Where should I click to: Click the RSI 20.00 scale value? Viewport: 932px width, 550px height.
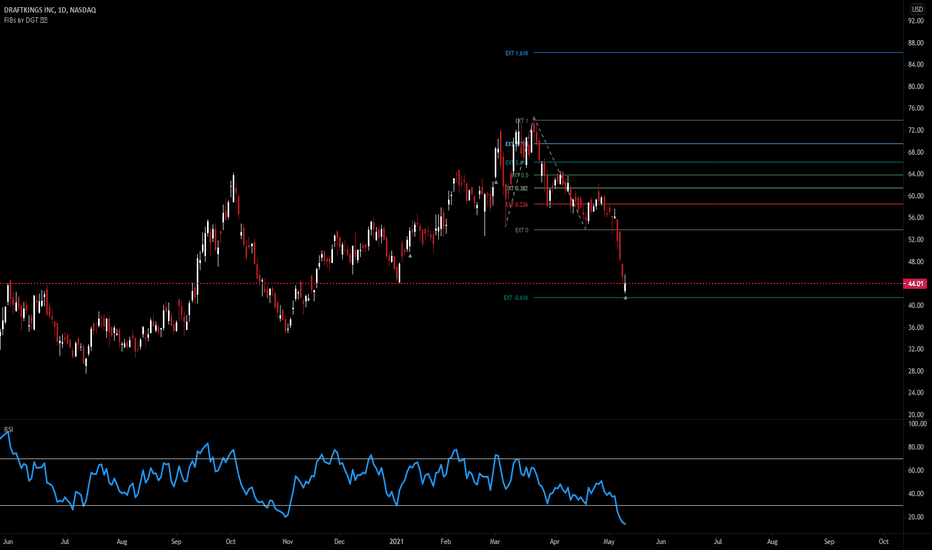pos(916,517)
